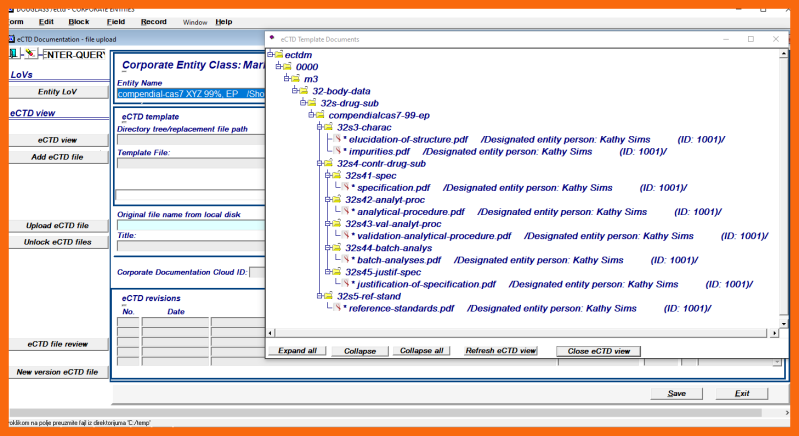Click the validation-analytical-procedure.pdf file icon
799x436 pixels.
[x=345, y=235]
